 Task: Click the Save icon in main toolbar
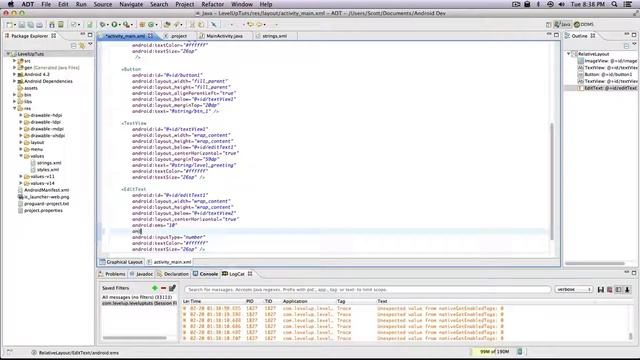[x=22, y=25]
